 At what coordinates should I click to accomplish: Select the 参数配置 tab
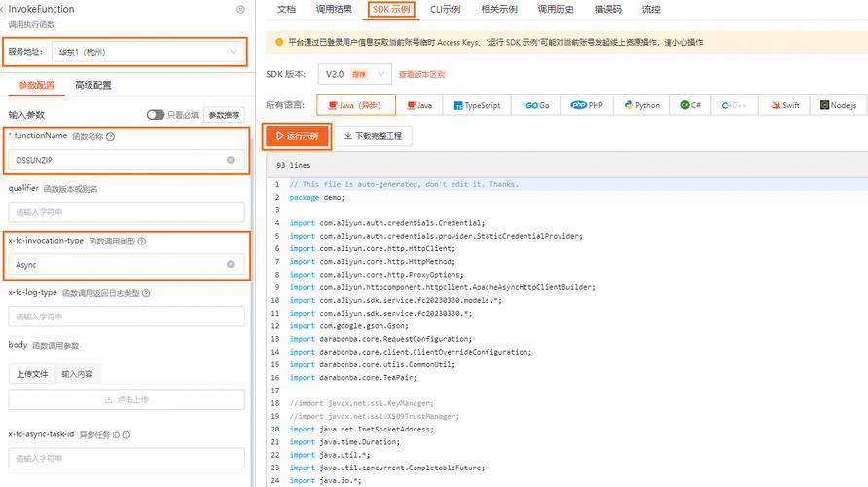[x=37, y=86]
